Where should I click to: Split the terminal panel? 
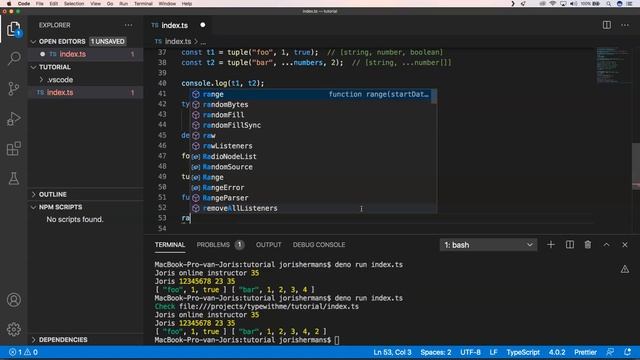click(569, 244)
